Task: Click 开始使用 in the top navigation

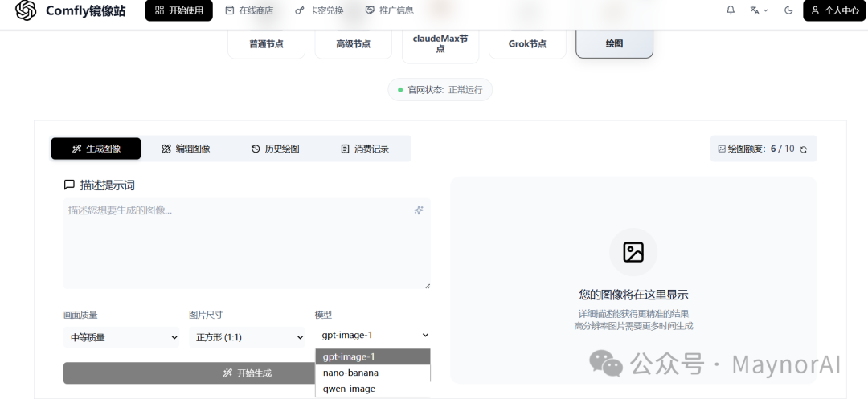Action: click(178, 10)
